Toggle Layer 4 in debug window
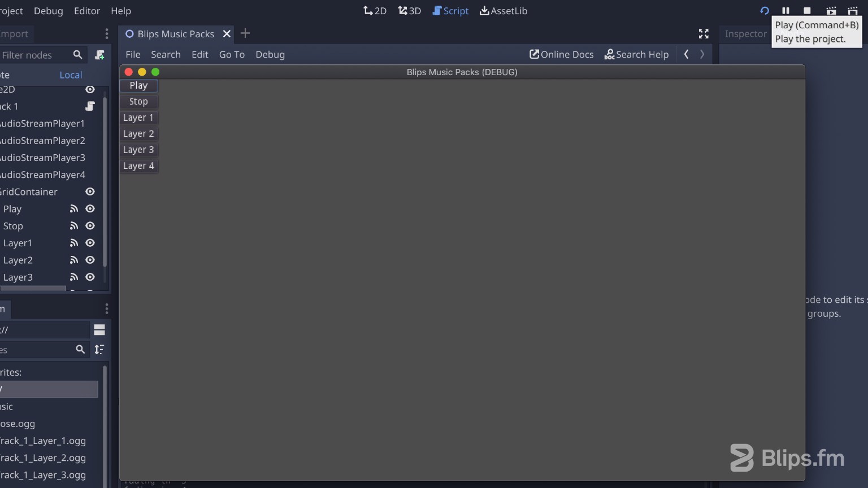Viewport: 868px width, 488px height. 138,165
